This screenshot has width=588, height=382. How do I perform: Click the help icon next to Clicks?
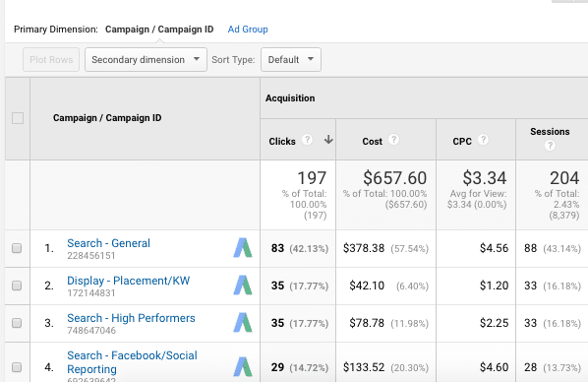click(x=307, y=140)
